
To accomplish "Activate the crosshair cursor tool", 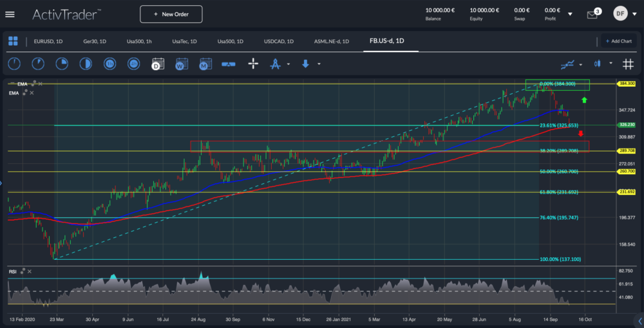I will click(x=253, y=64).
